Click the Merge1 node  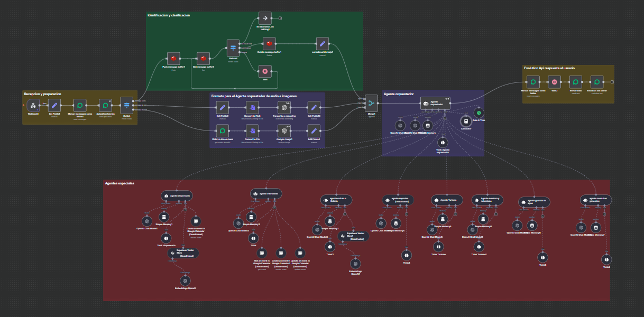tap(371, 104)
